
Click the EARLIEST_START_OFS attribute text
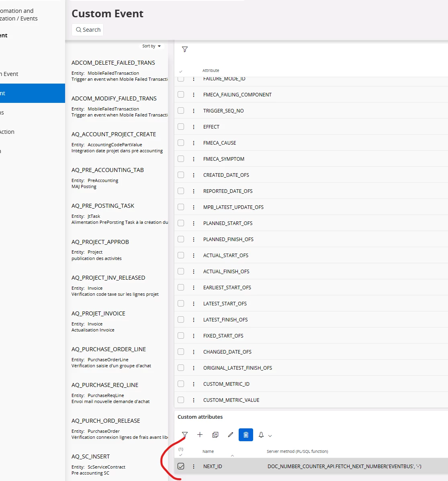pyautogui.click(x=227, y=287)
